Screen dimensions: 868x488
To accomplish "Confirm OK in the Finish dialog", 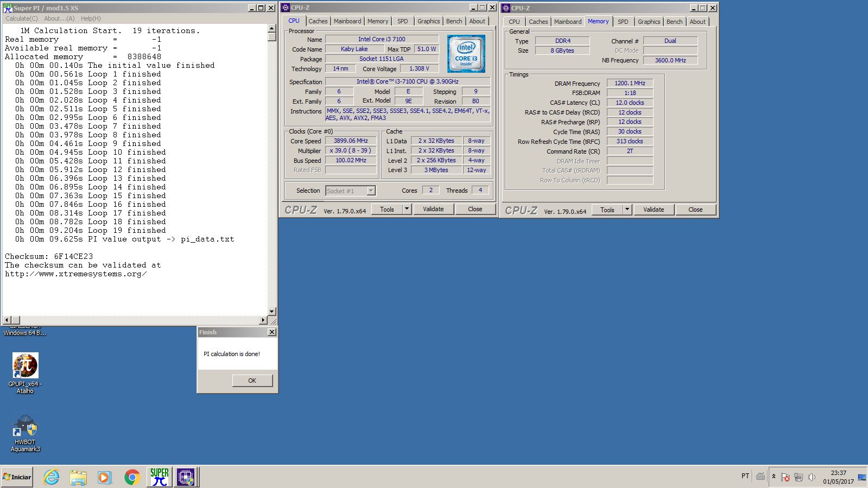I will [x=252, y=381].
